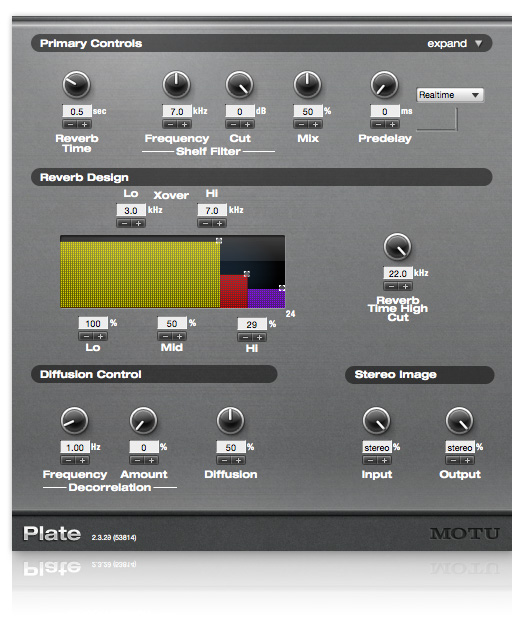Viewport: 512px width, 632px height.
Task: Decrease Shelf Filter Frequency with minus
Action: (170, 124)
